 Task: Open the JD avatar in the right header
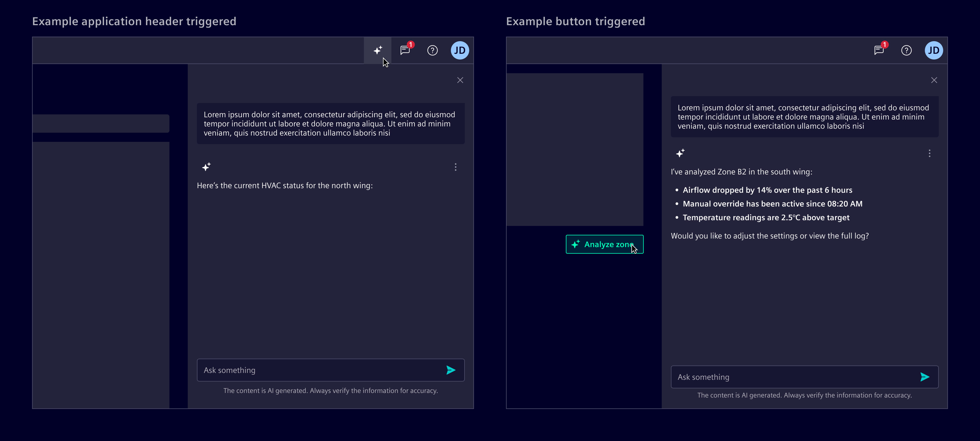point(934,50)
